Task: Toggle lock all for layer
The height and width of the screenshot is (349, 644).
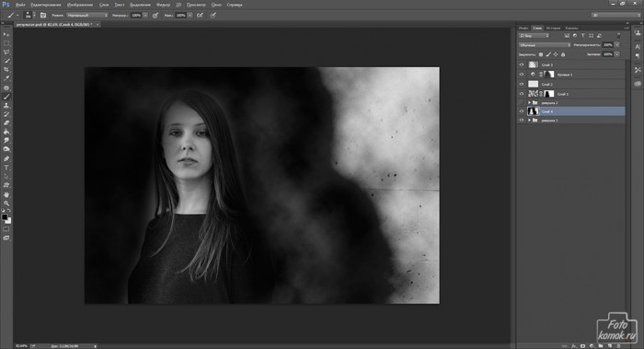Action: coord(563,54)
